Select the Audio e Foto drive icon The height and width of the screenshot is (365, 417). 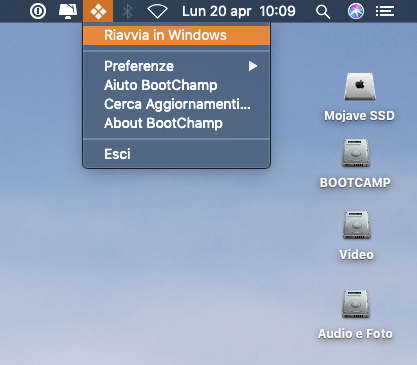pyautogui.click(x=356, y=304)
